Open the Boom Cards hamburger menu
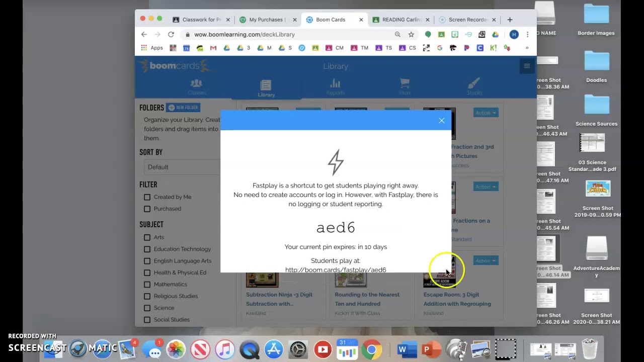The height and width of the screenshot is (362, 644). [527, 66]
